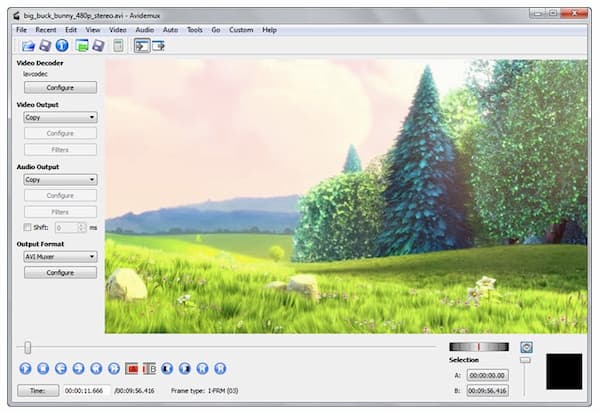Open the Video menu
600x413 pixels.
(x=118, y=30)
